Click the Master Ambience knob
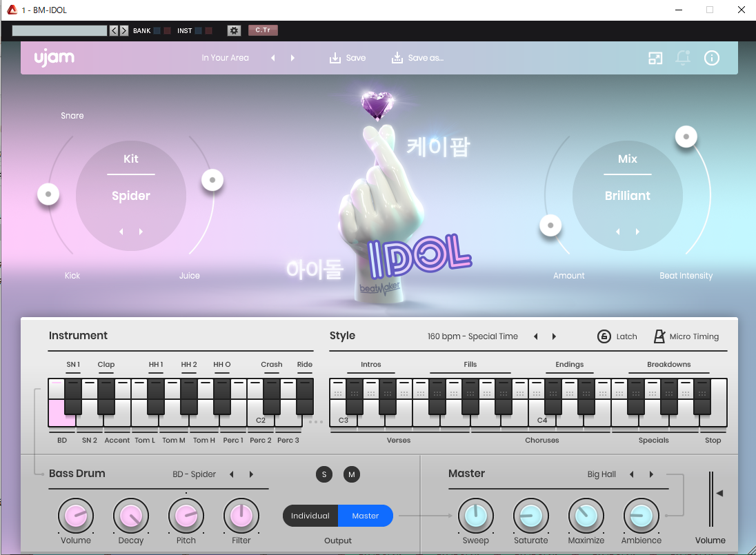The image size is (756, 555). 641,516
